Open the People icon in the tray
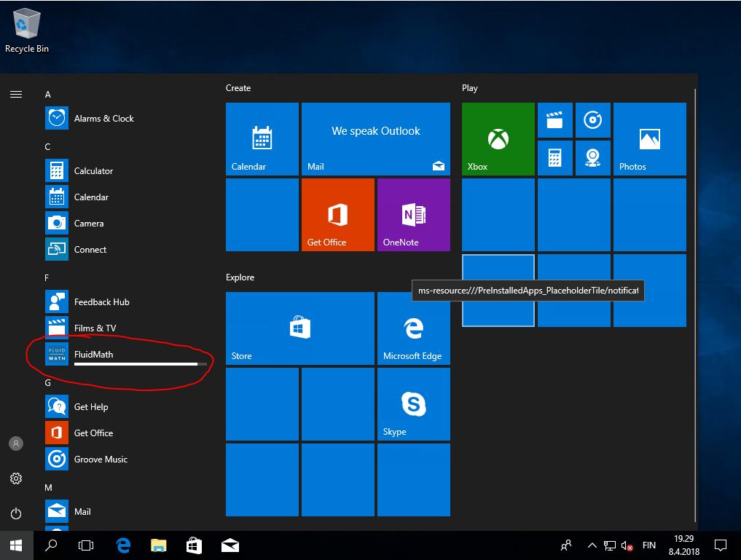 (x=566, y=546)
